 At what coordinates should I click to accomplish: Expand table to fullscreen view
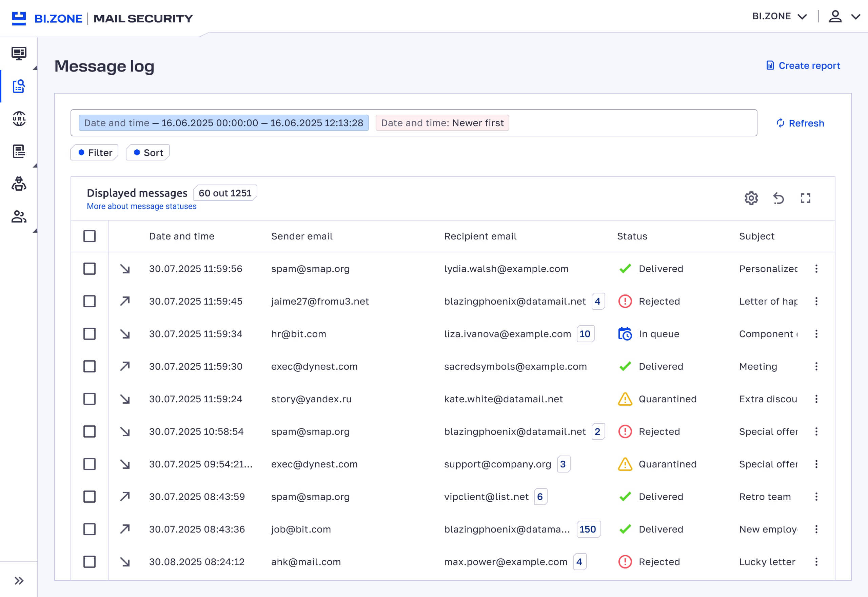click(x=806, y=198)
